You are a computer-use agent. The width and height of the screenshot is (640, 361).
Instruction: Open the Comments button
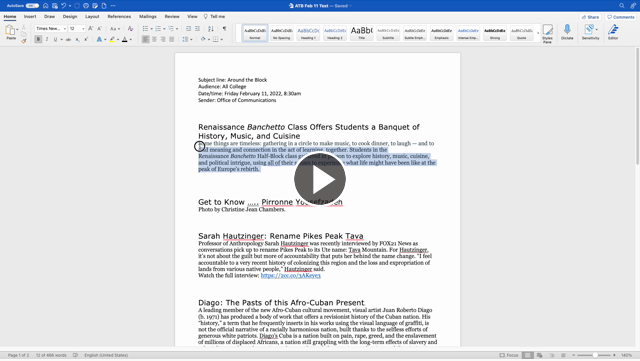[x=621, y=17]
